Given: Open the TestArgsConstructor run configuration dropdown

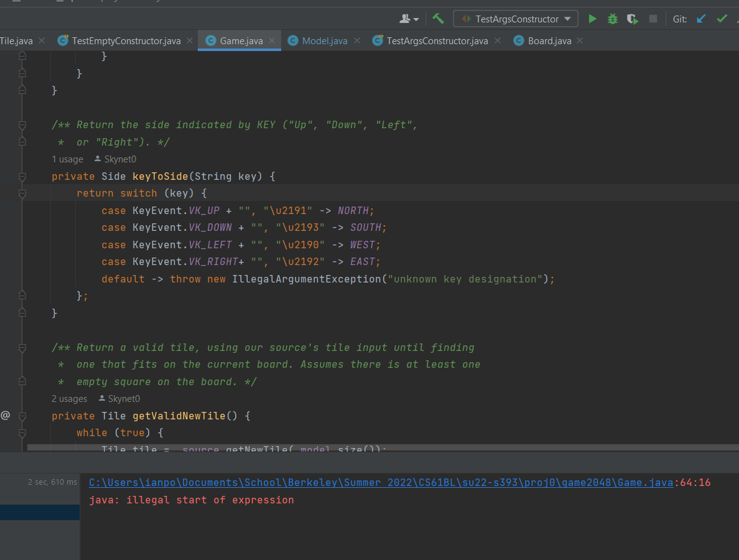Looking at the screenshot, I should [x=516, y=19].
